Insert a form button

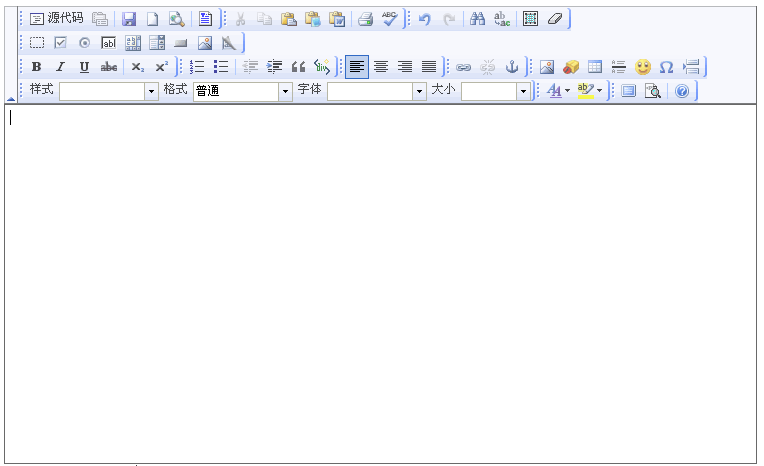point(181,43)
